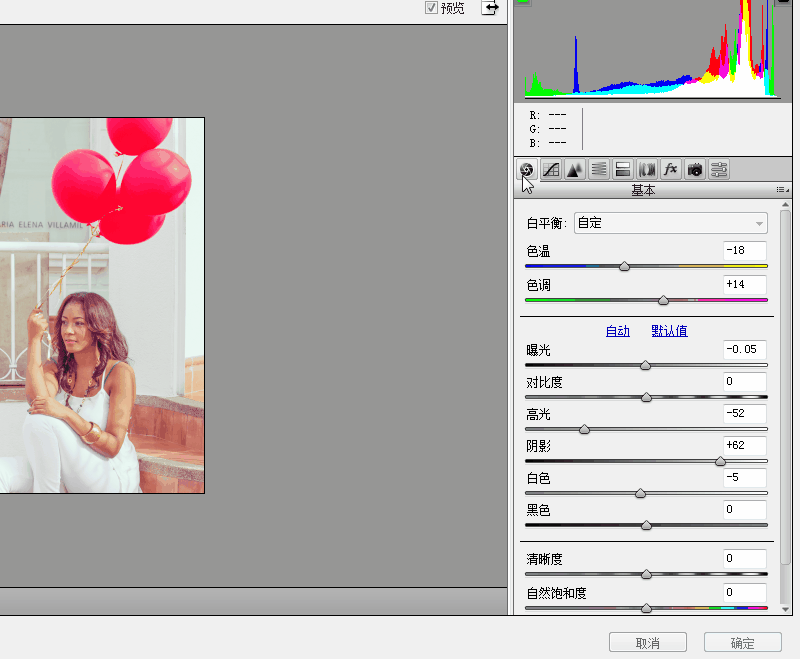Click the 色调 tint slider handle
This screenshot has width=800, height=659.
(663, 300)
